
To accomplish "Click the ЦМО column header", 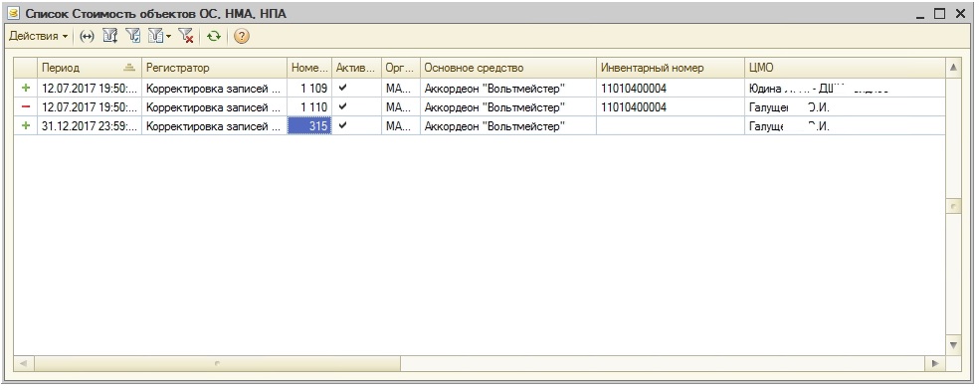I will click(x=845, y=68).
